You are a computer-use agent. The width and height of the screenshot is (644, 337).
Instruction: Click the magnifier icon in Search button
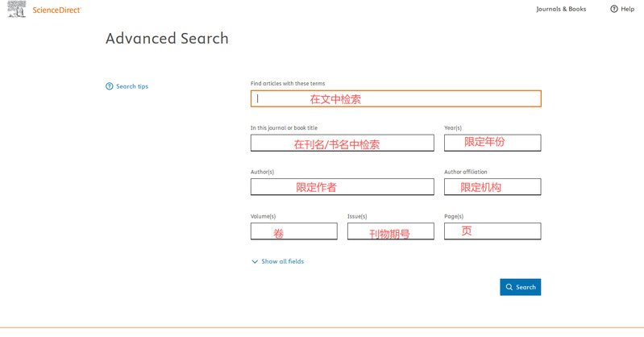click(509, 287)
